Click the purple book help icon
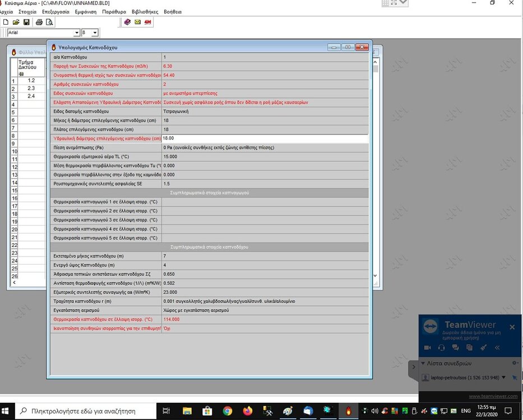This screenshot has height=420, width=523. [127, 22]
